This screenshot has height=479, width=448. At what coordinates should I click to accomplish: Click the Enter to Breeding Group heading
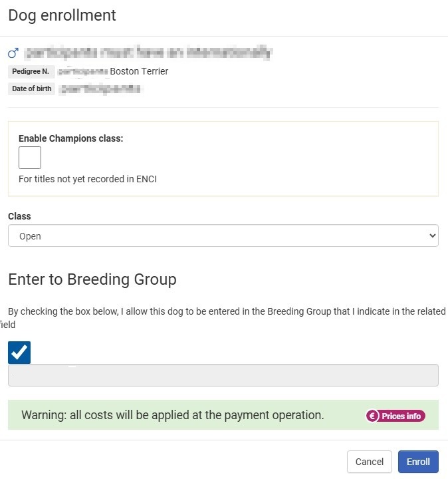[92, 279]
